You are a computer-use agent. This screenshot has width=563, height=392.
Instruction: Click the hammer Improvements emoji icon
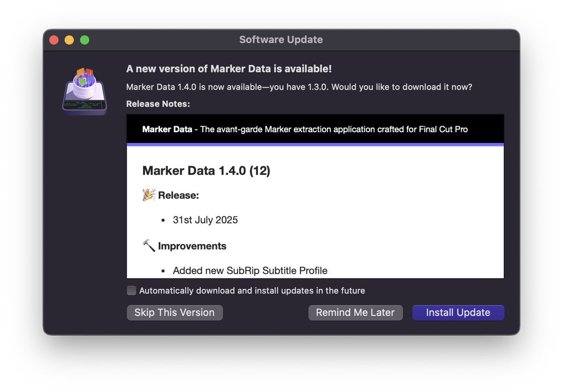[x=149, y=246]
